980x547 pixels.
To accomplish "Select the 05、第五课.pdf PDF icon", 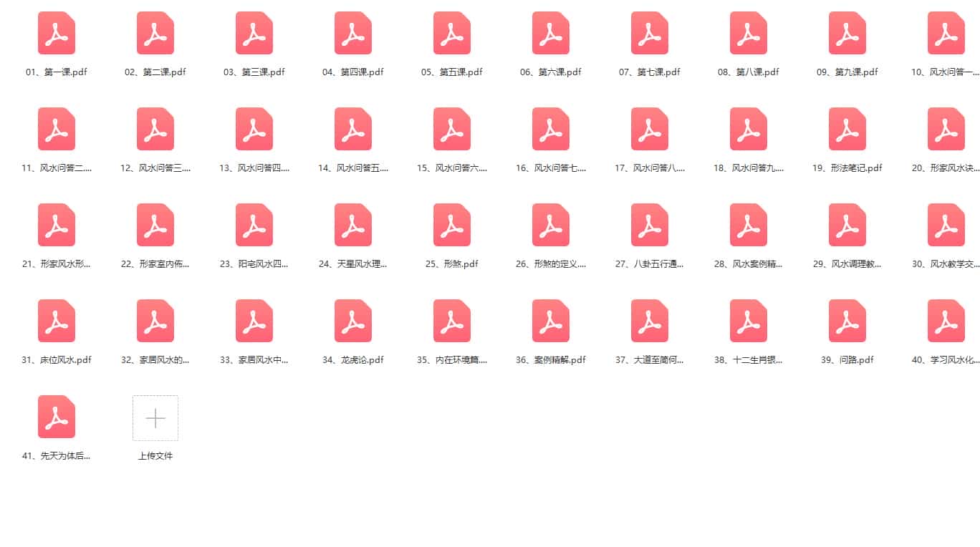I will pos(452,33).
